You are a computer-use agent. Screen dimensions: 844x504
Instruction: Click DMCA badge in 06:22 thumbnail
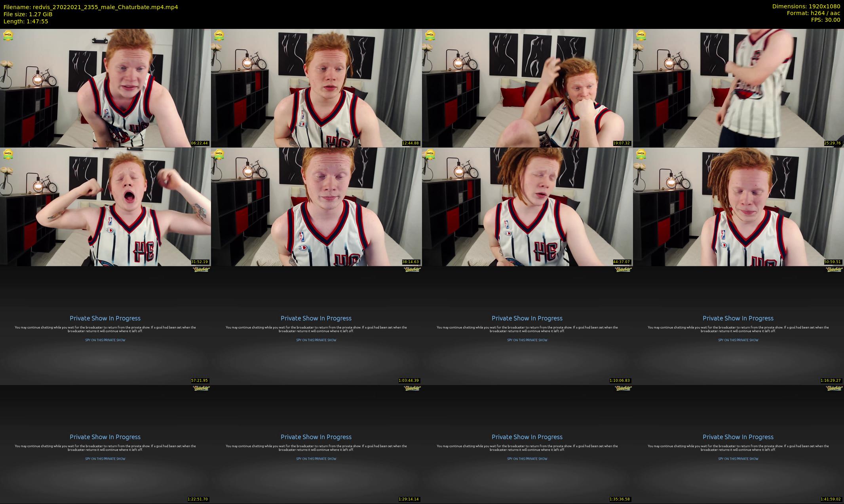8,36
